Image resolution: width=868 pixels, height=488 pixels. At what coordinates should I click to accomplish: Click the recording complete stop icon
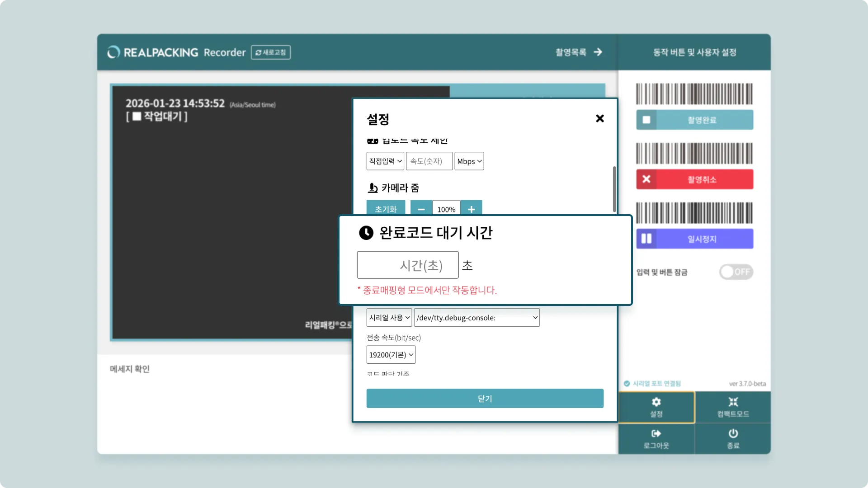point(646,120)
